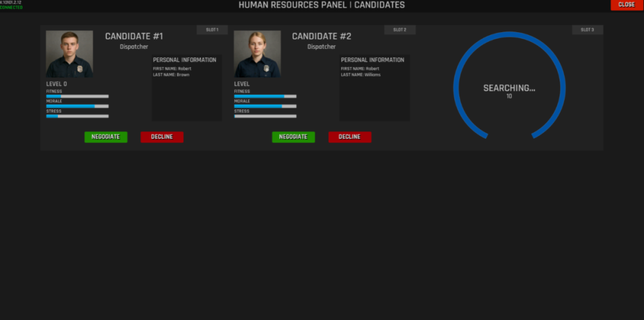Close the Human Resources panel
The image size is (644, 320).
pos(626,5)
